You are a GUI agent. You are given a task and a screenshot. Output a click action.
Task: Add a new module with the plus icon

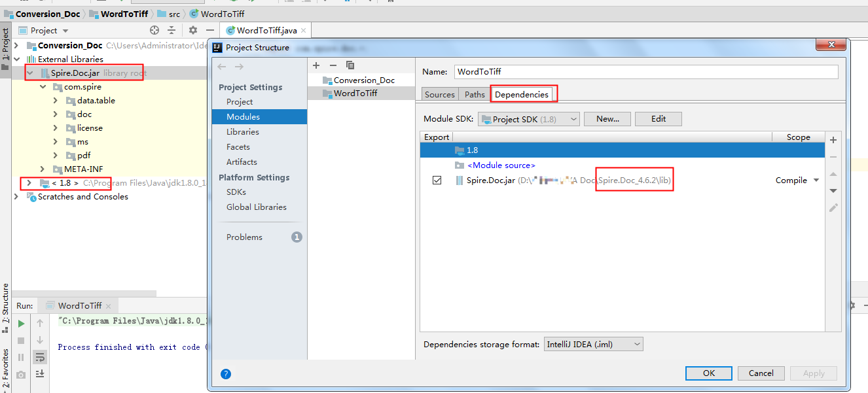click(x=316, y=65)
